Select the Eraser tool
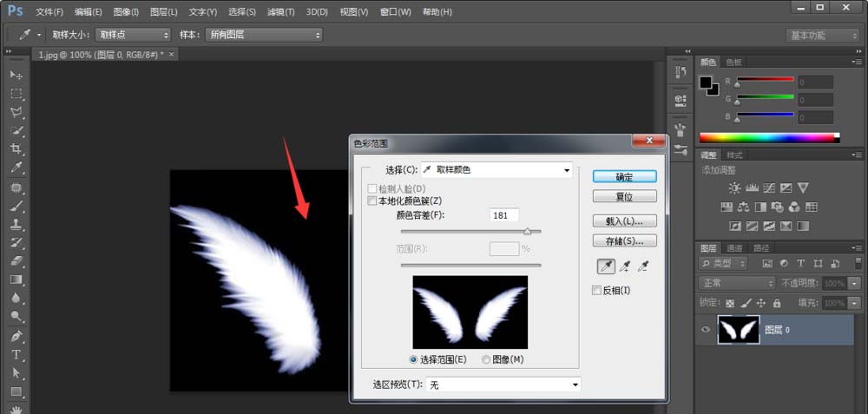 click(16, 261)
